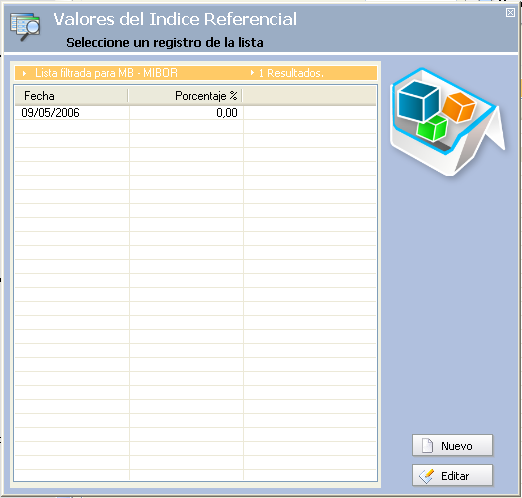
Task: Click the arrow before 1 Resultados
Action: 252,73
